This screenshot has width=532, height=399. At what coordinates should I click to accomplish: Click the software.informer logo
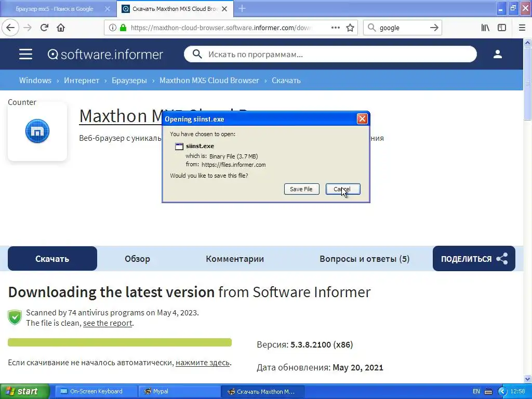click(105, 54)
